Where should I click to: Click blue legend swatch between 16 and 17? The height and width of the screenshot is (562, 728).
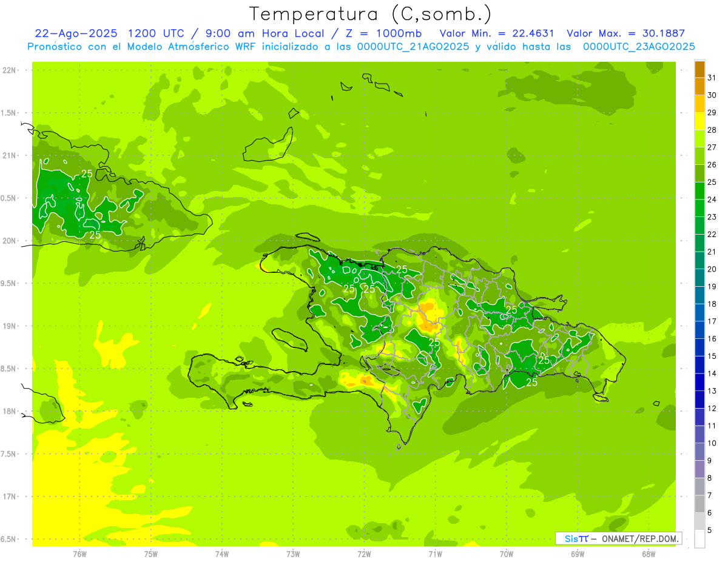pyautogui.click(x=699, y=329)
